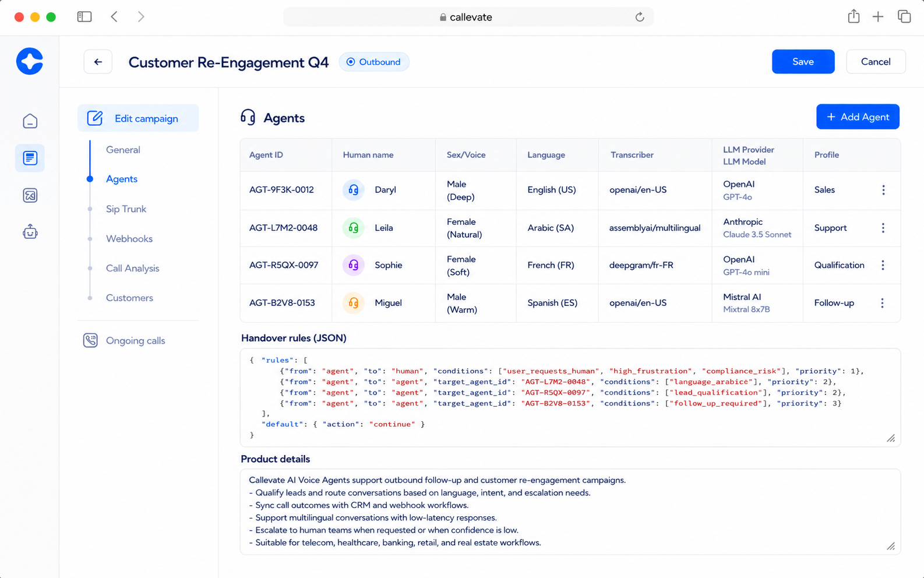
Task: Open the Sip Trunk section
Action: [126, 209]
